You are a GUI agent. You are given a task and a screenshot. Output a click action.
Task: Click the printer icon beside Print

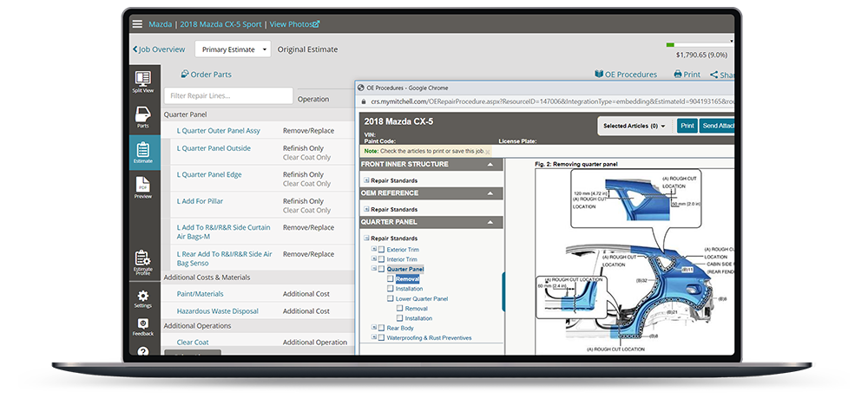click(x=678, y=74)
